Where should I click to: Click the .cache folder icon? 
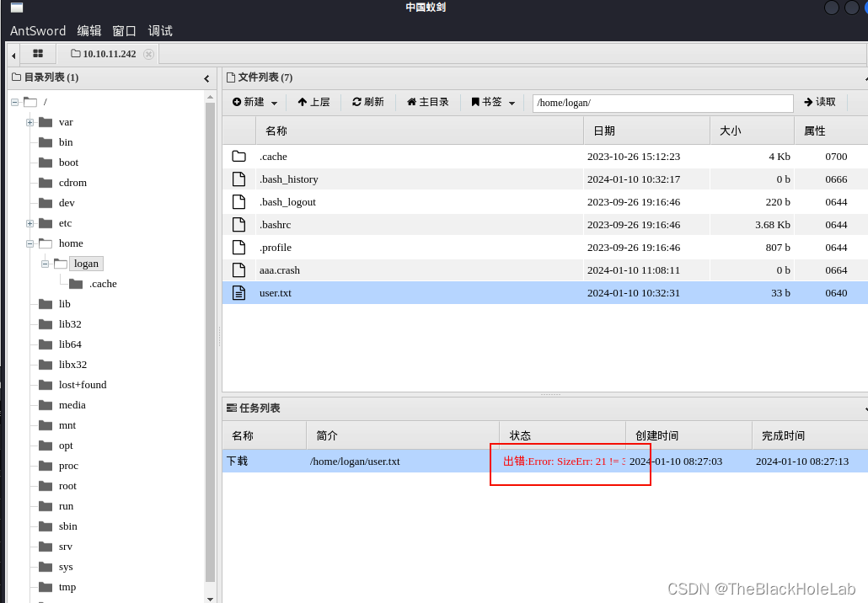pos(238,157)
